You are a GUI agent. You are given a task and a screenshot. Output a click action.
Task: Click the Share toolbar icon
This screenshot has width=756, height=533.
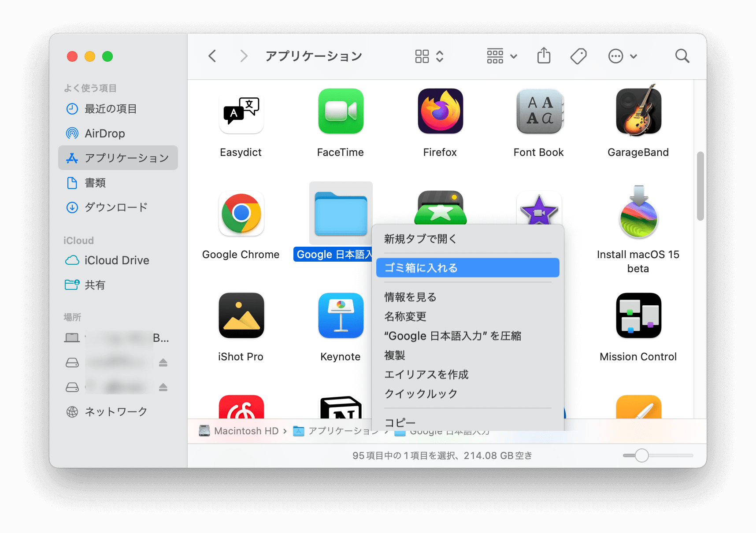coord(544,56)
